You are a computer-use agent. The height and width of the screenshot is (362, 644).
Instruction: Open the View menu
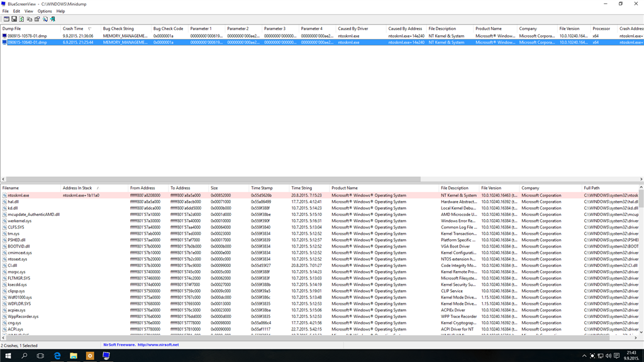pos(29,11)
